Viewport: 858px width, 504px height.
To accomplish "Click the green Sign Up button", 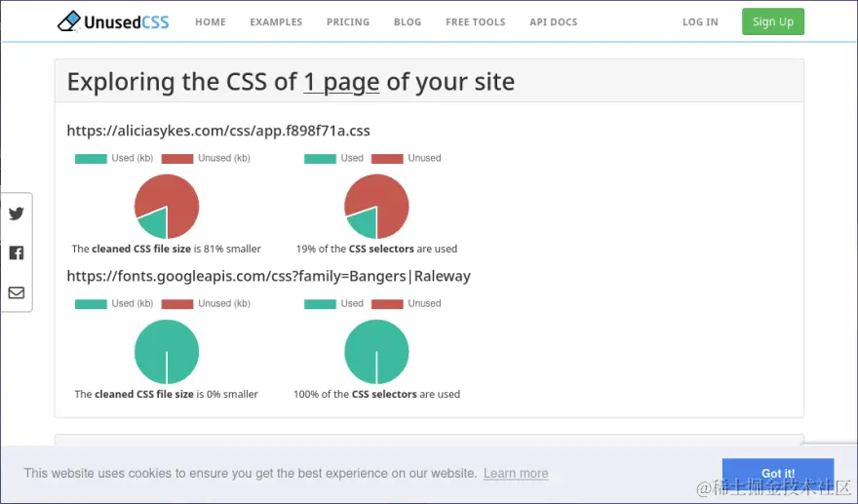I will coord(773,21).
